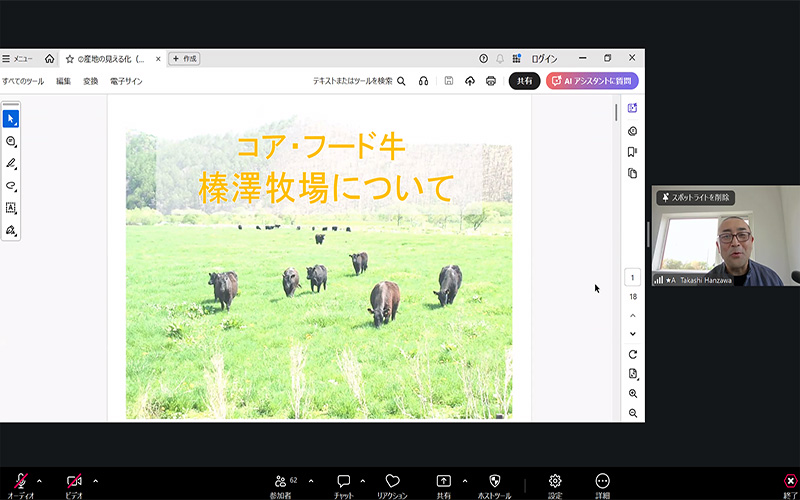The width and height of the screenshot is (800, 500).
Task: Select the text box tool
Action: [11, 208]
